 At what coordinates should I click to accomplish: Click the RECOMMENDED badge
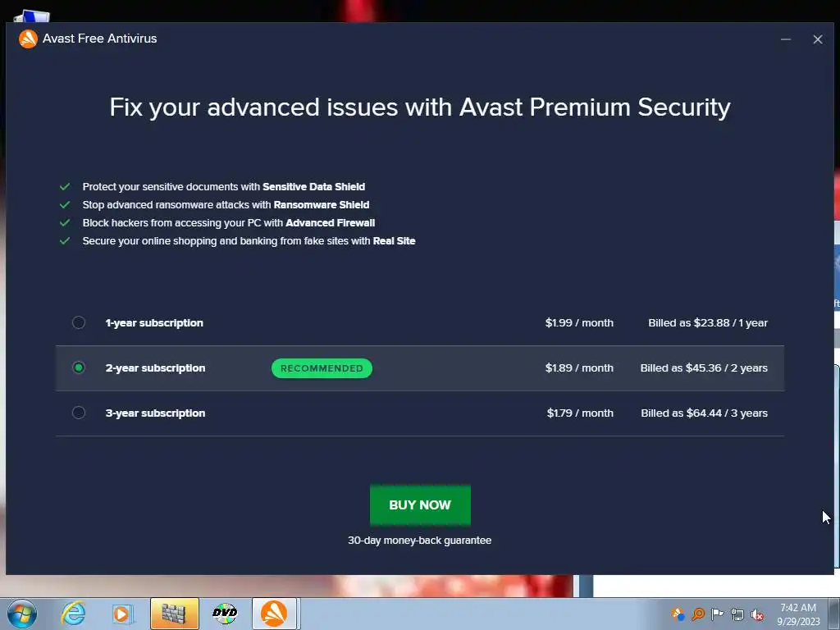[322, 368]
